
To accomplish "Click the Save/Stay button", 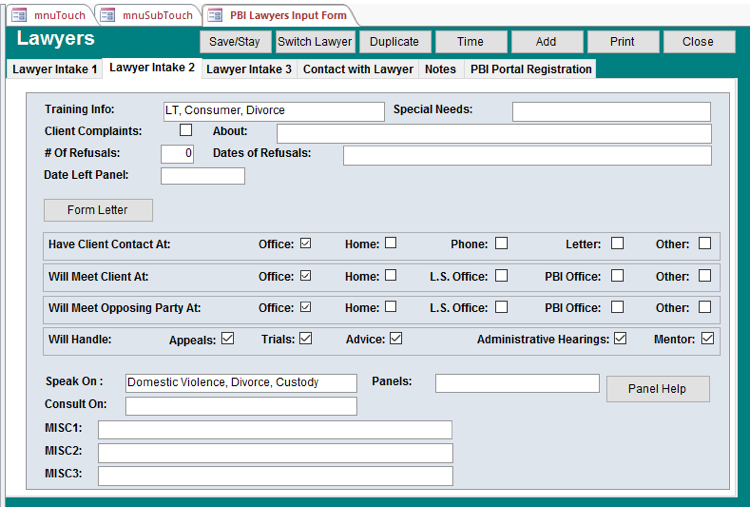I will (235, 42).
